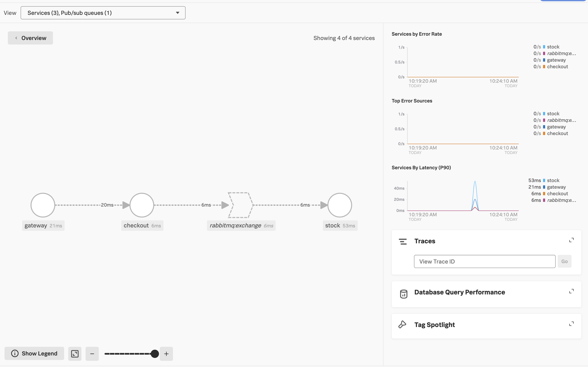Expand the Tag Spotlight panel

point(571,324)
